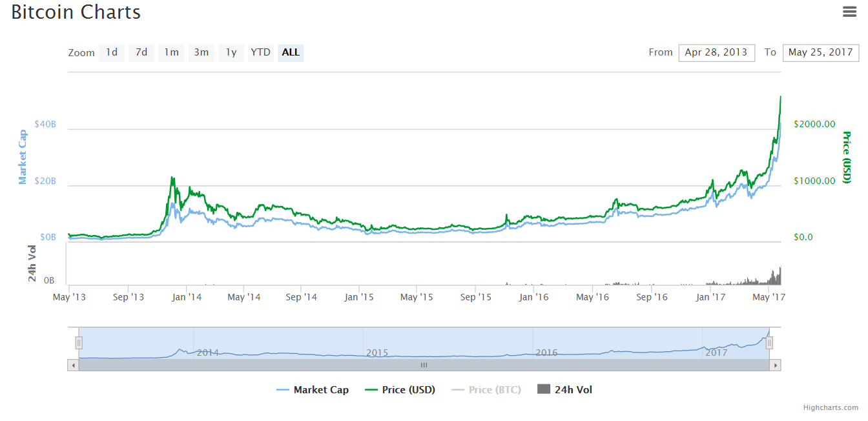Screen dimensions: 868x421
Task: Open the Highcharts.com credit link
Action: pyautogui.click(x=831, y=407)
